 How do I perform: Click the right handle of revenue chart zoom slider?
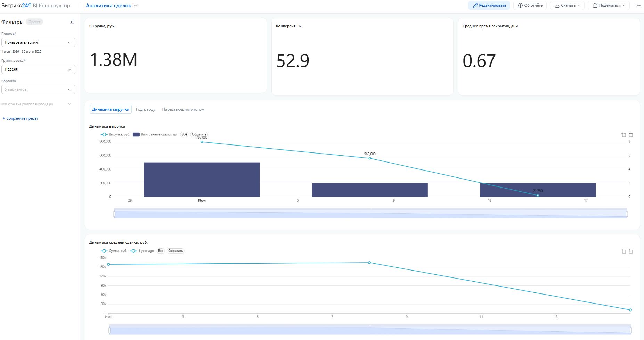627,214
